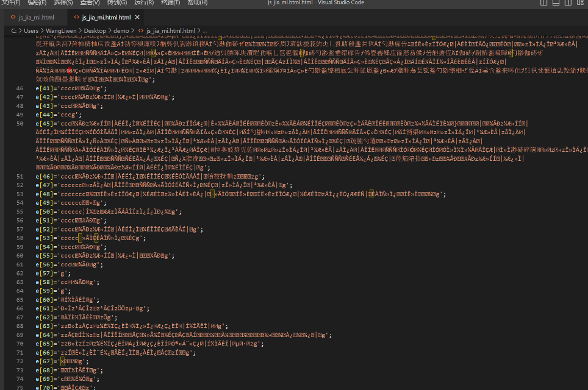
Task: Click the HTML file icon on the js_jia_mi.html.html tab
Action: tap(76, 17)
